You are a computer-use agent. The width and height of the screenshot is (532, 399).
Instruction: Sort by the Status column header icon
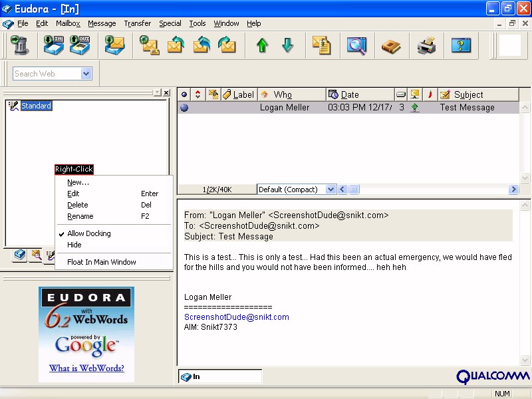[184, 94]
